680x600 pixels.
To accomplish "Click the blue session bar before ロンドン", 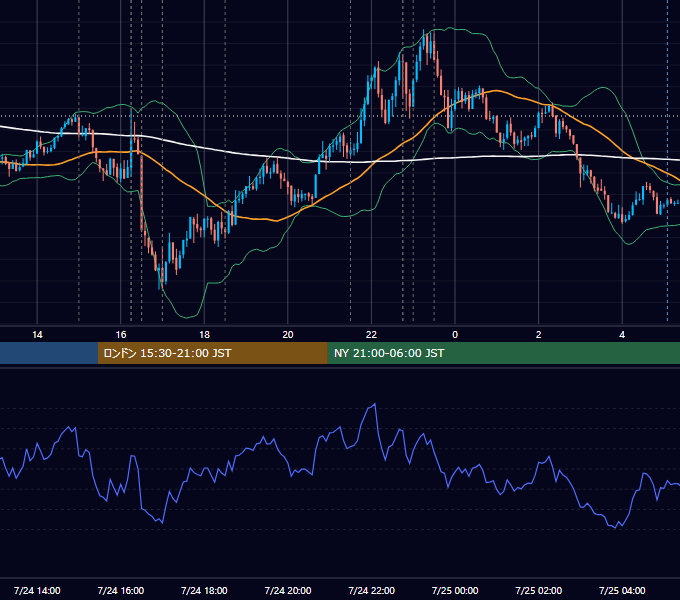I will (49, 353).
